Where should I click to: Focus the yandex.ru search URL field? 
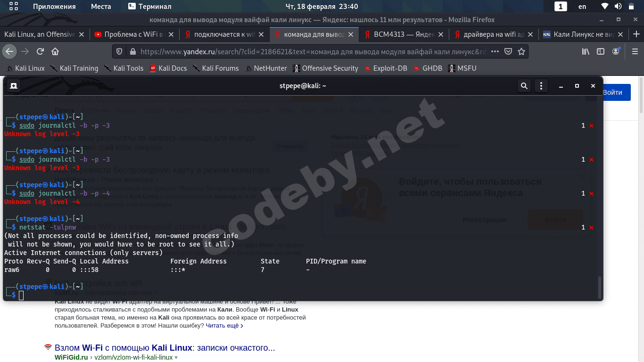(x=313, y=51)
